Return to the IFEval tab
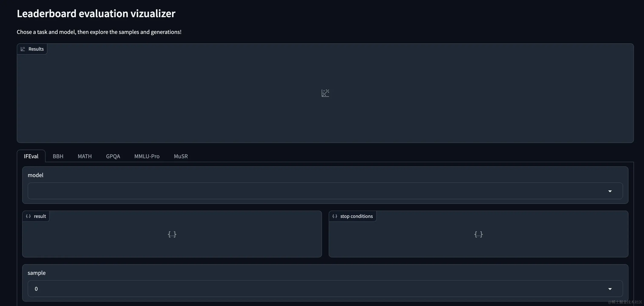 pyautogui.click(x=31, y=156)
